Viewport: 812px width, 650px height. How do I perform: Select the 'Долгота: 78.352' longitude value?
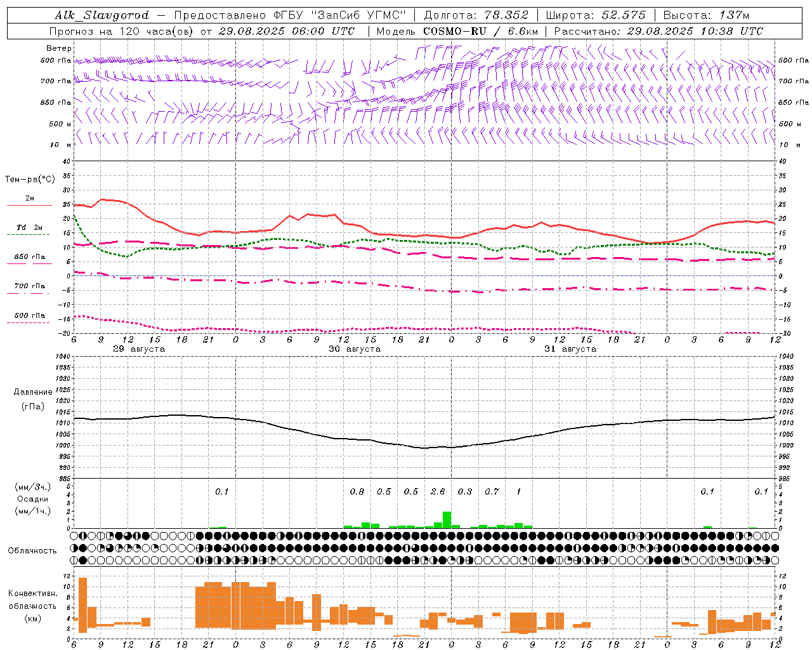pos(476,15)
